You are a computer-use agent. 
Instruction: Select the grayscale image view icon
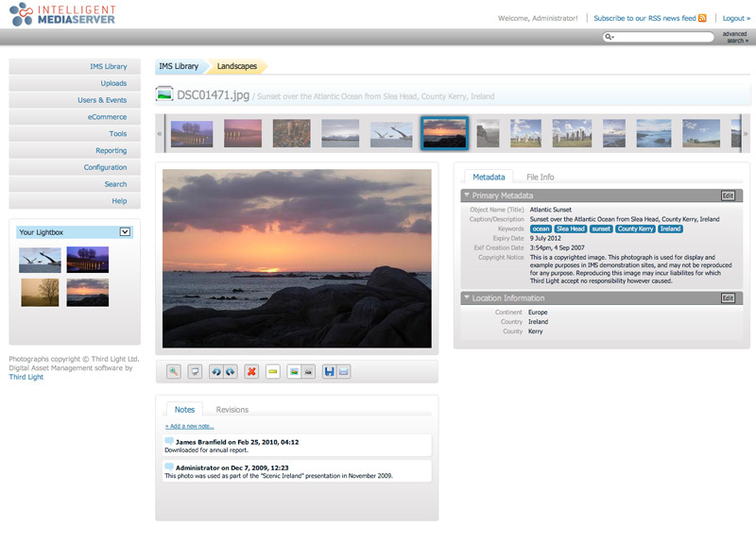pos(308,371)
